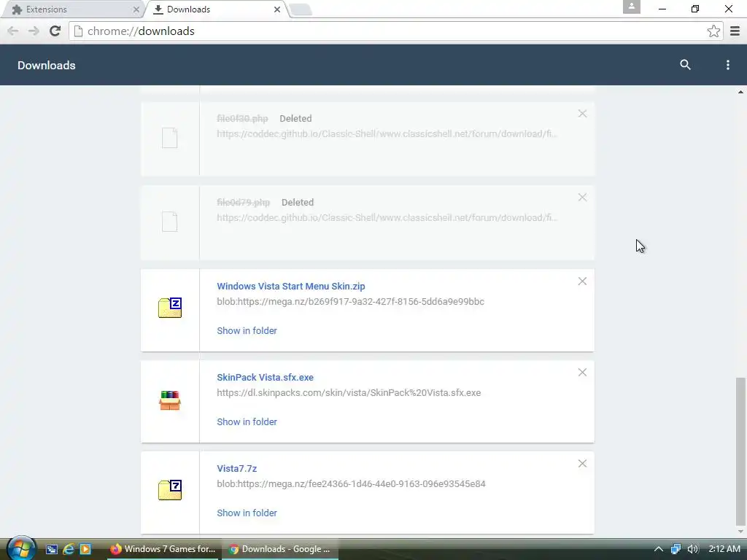This screenshot has width=747, height=560.
Task: Close the Downloads tab
Action: [276, 9]
